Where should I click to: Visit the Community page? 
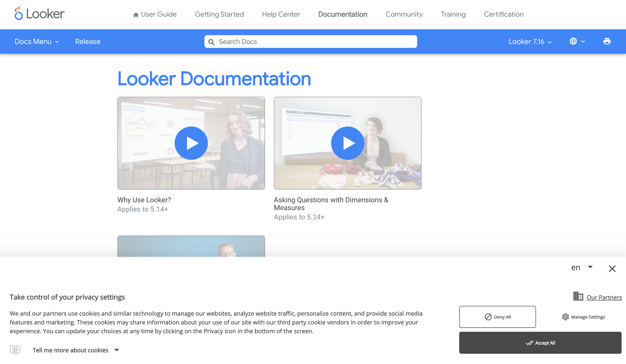[404, 14]
